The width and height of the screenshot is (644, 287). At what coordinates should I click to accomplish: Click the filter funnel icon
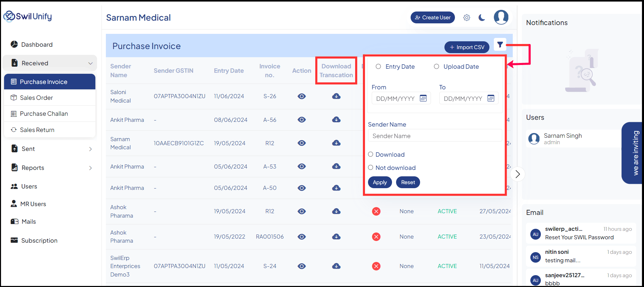click(500, 44)
